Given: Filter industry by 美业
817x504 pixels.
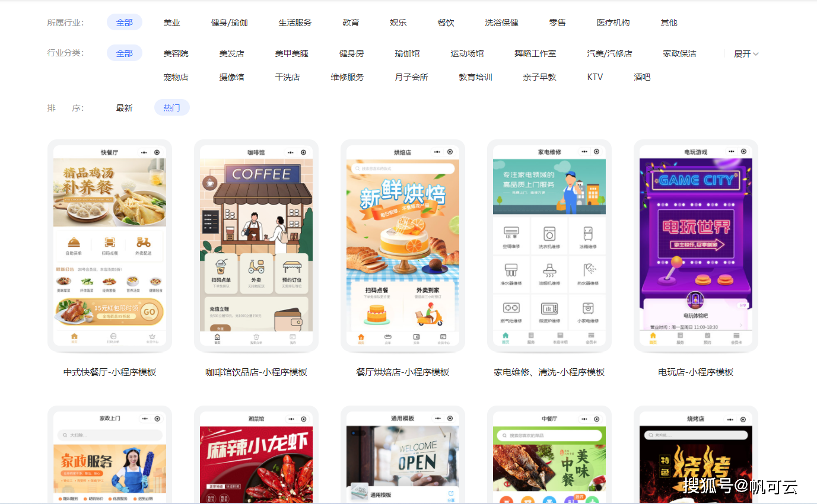Looking at the screenshot, I should tap(172, 23).
